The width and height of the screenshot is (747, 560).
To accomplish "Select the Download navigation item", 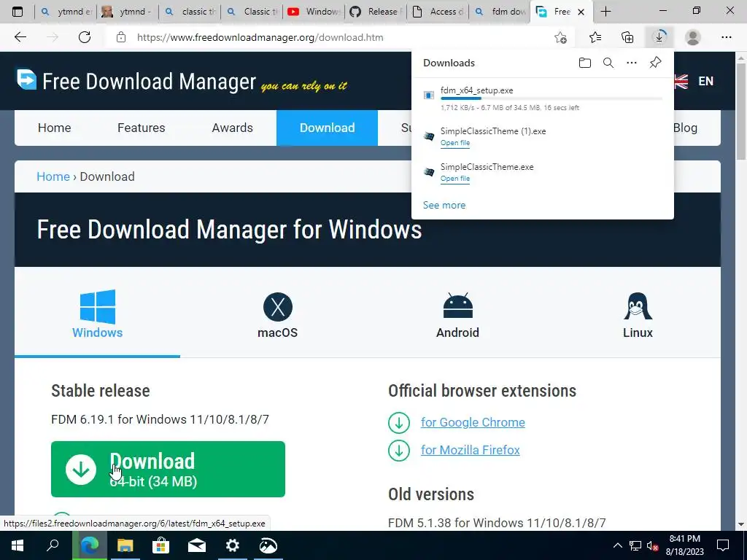I will (x=327, y=128).
